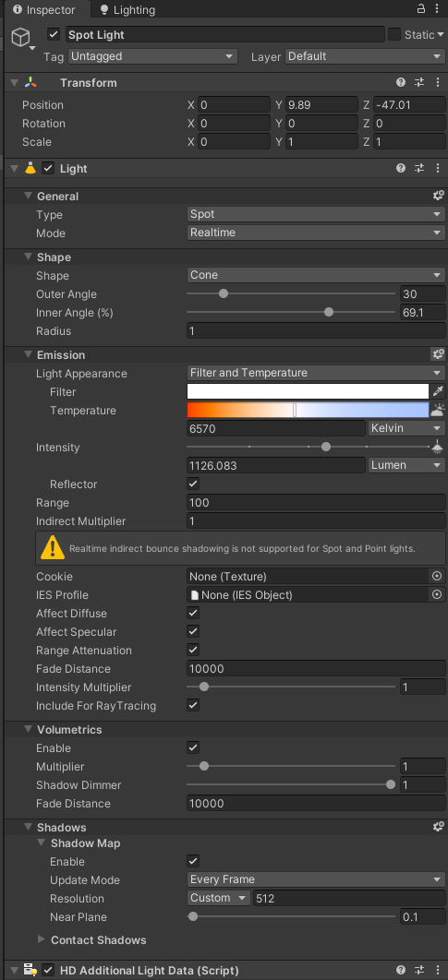448x980 pixels.
Task: Open Light component presets icon
Action: [419, 168]
